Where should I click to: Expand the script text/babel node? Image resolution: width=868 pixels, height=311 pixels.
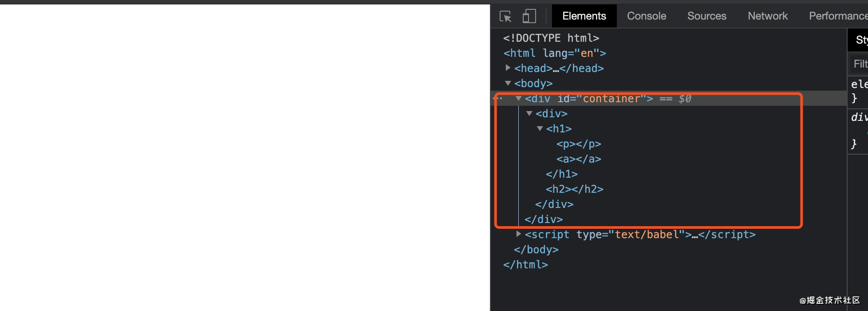pos(519,234)
